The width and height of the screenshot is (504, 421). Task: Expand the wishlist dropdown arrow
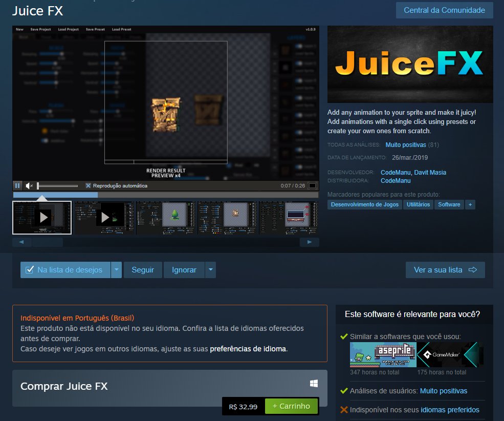116,270
